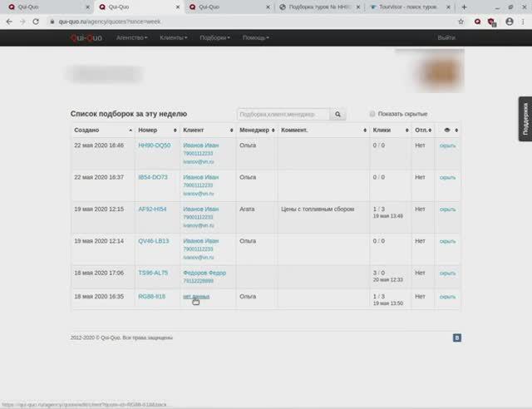Viewport: 532px width, 409px height.
Task: Open the browser profile avatar icon
Action: point(510,22)
